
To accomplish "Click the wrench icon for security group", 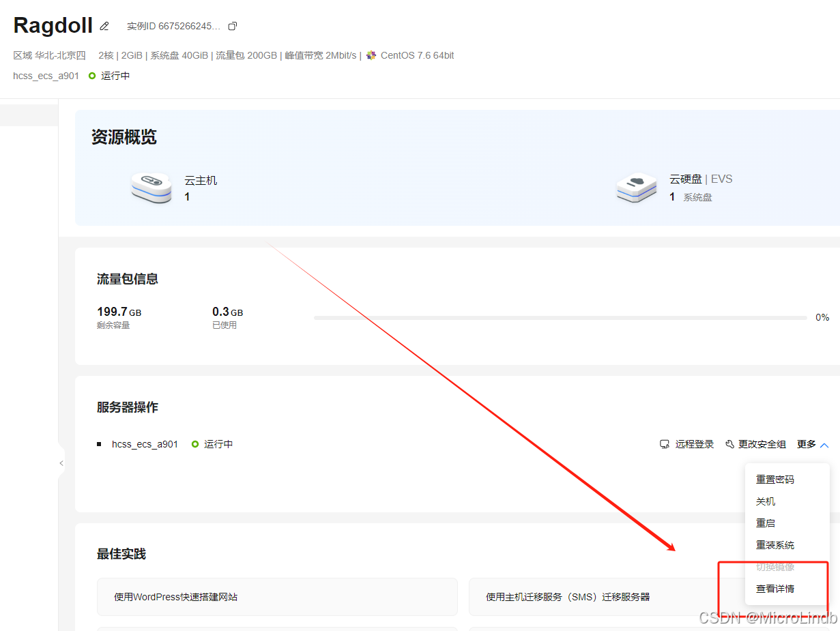I will (729, 444).
